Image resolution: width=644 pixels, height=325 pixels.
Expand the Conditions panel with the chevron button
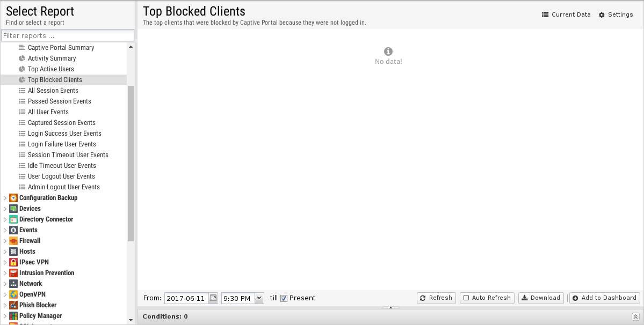click(x=635, y=316)
